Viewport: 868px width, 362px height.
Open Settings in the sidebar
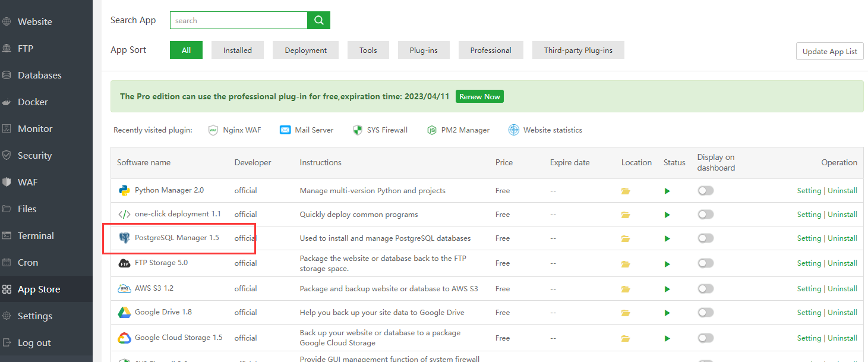(x=46, y=316)
